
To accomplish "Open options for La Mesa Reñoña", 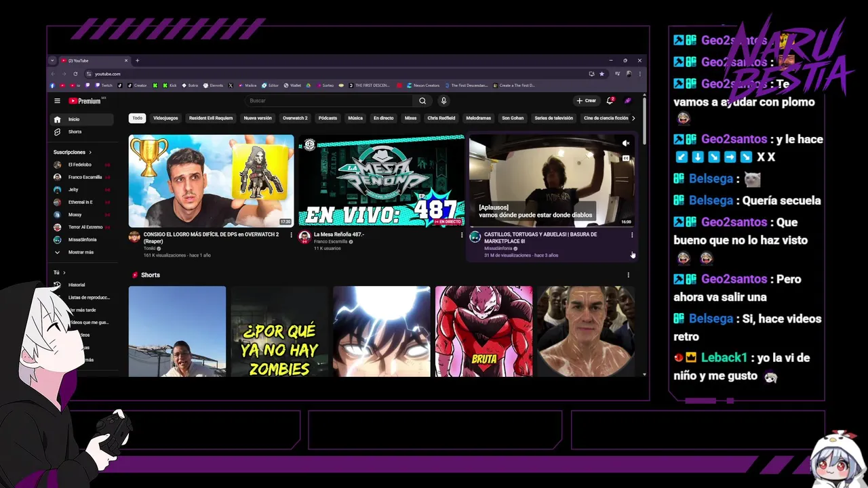I will point(462,235).
